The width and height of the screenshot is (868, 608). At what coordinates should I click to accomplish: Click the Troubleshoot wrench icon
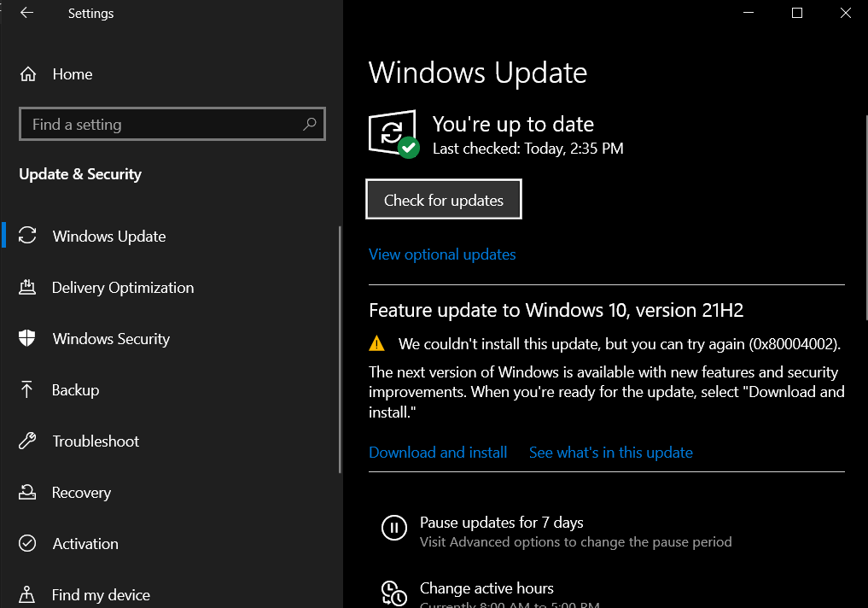[x=27, y=441]
